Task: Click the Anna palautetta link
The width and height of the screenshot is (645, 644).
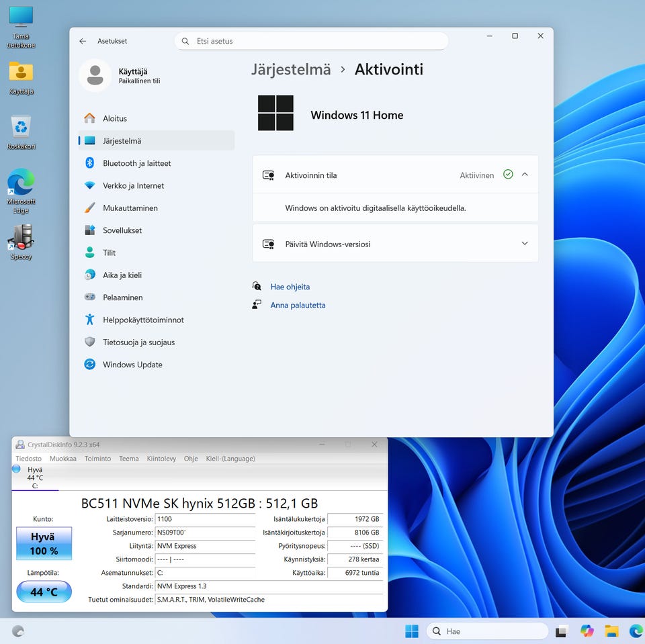Action: pyautogui.click(x=298, y=305)
